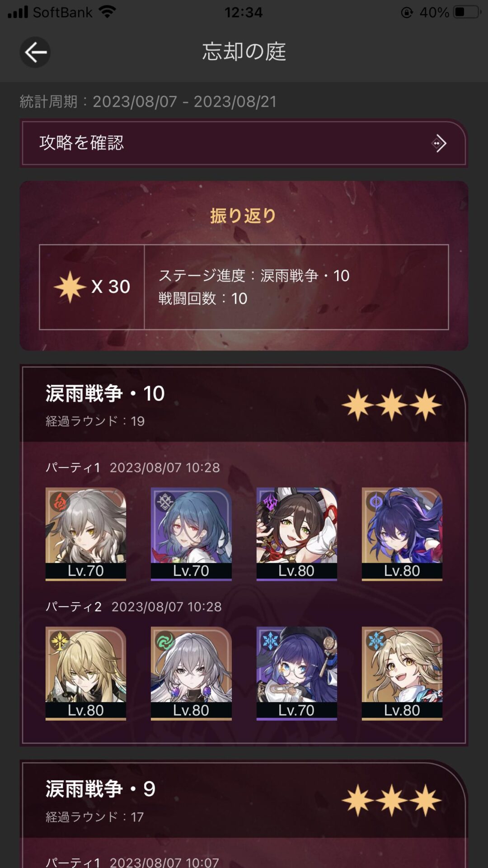Tap the fire element icon on first character
This screenshot has width=488, height=868.
click(59, 501)
